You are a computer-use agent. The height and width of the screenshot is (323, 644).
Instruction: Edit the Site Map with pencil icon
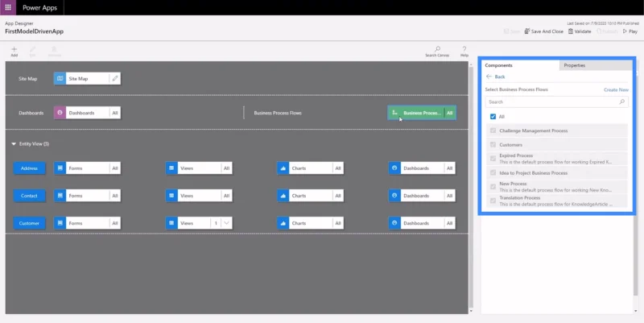pos(115,78)
